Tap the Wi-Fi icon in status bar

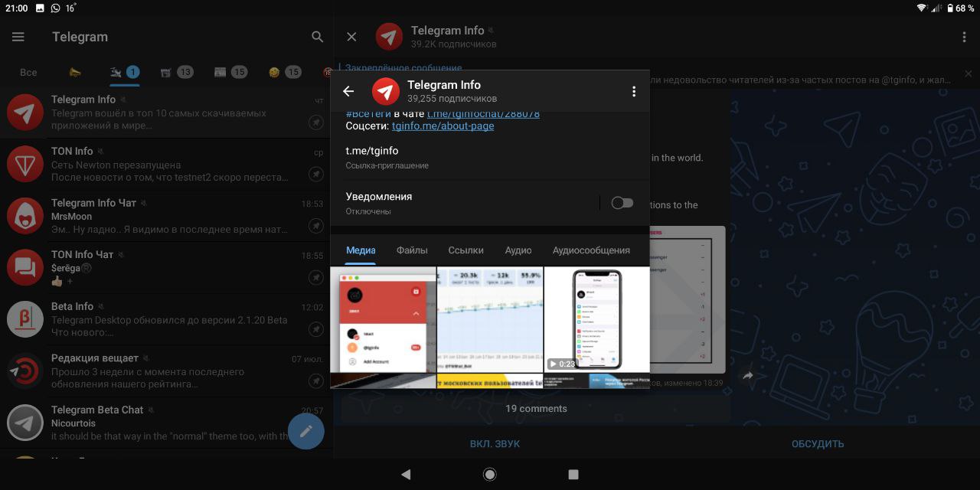click(921, 8)
